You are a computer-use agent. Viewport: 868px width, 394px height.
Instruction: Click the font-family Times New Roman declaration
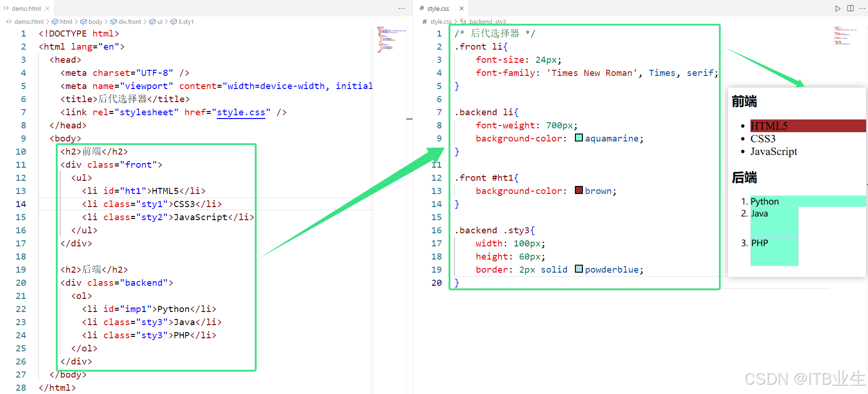(x=597, y=73)
